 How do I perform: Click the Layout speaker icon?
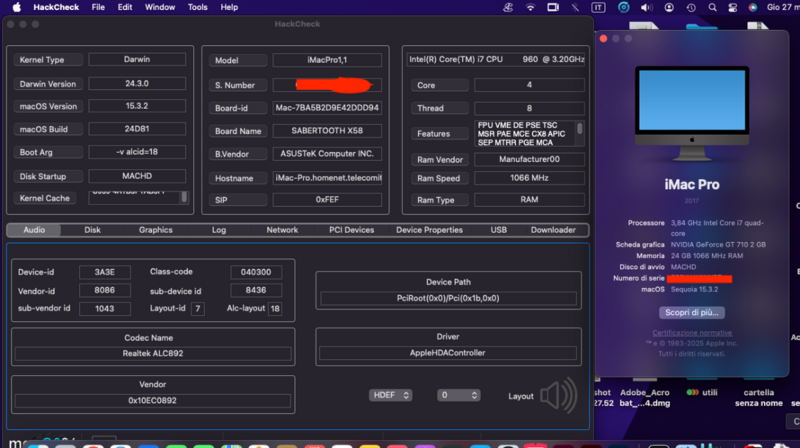pos(559,395)
